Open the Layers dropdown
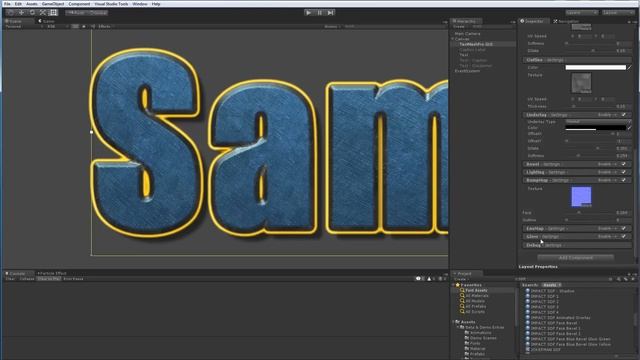This screenshot has height=360, width=640. (582, 13)
